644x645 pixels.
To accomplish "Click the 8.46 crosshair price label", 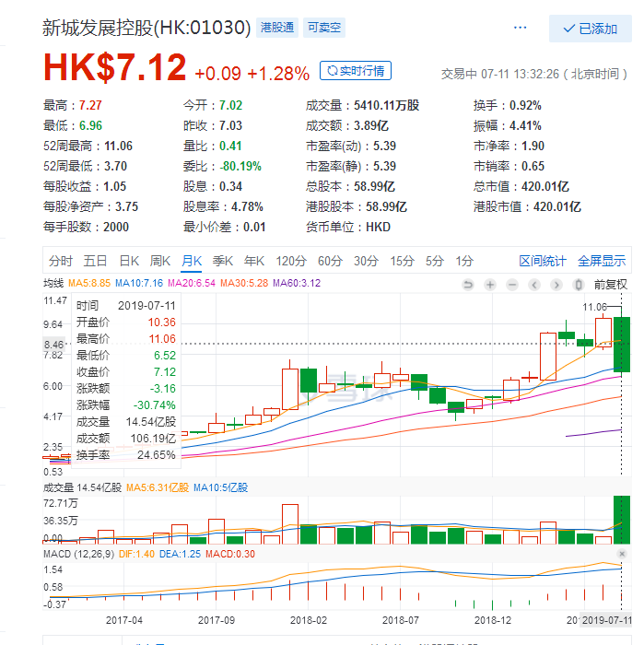I will point(53,345).
